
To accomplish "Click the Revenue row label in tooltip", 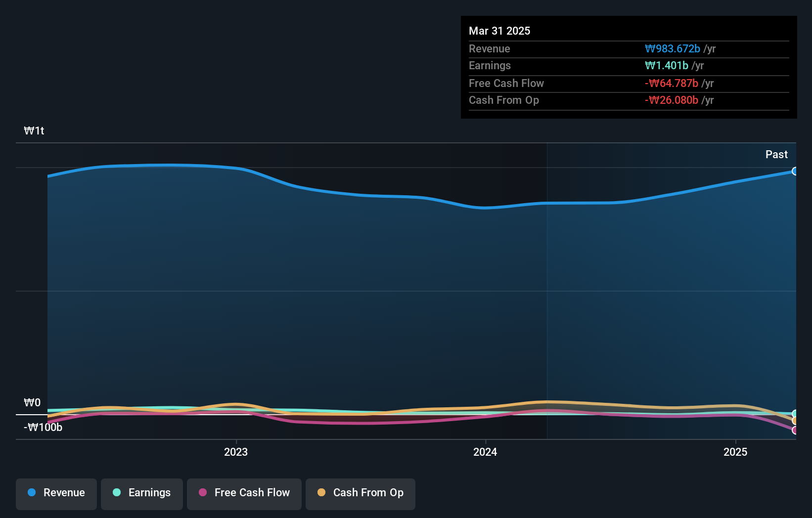I will pyautogui.click(x=490, y=48).
